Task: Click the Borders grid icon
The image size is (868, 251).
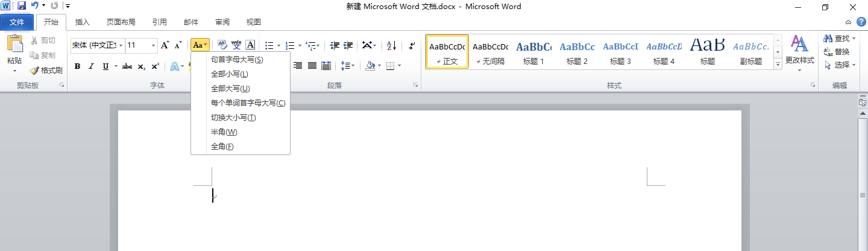Action: (x=391, y=66)
